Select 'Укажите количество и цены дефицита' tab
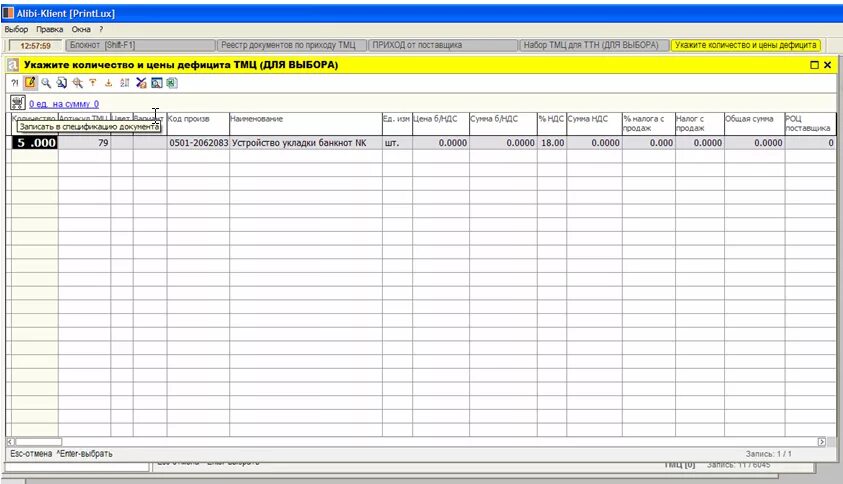The image size is (843, 484). 746,45
